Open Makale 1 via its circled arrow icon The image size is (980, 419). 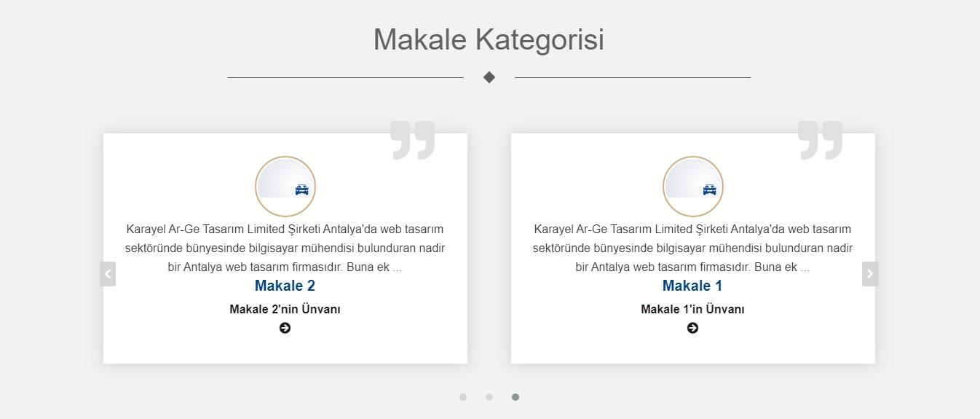coord(692,328)
